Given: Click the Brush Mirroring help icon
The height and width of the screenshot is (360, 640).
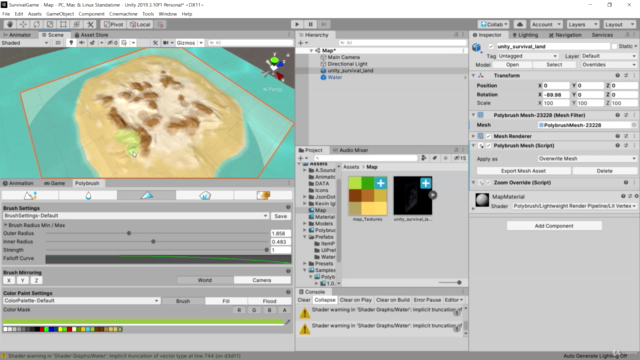Looking at the screenshot, I should (288, 271).
